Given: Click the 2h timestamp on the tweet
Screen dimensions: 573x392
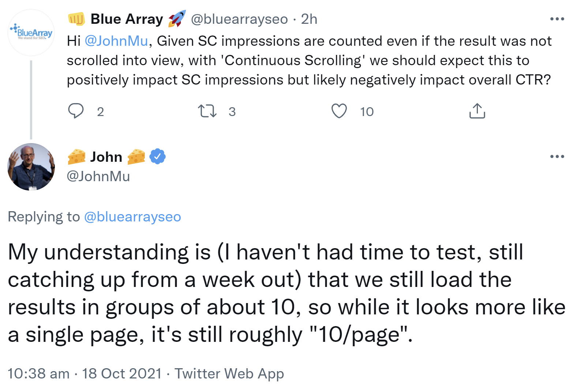Looking at the screenshot, I should pyautogui.click(x=309, y=19).
